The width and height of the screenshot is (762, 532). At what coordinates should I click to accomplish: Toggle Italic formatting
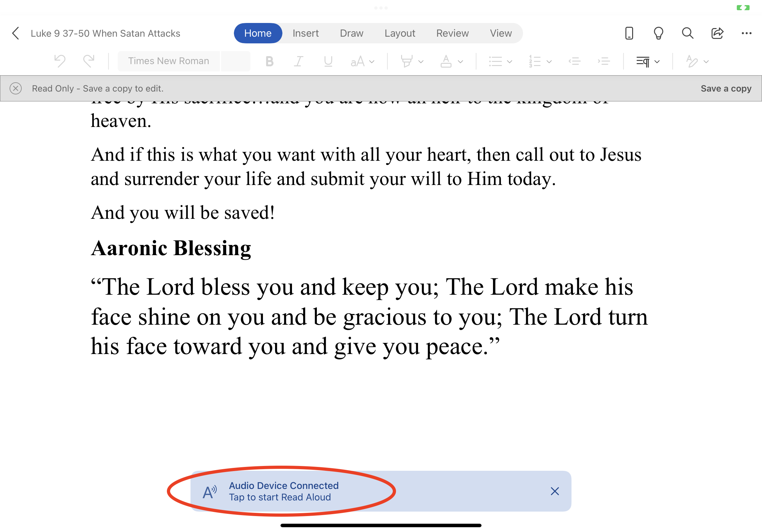point(299,61)
